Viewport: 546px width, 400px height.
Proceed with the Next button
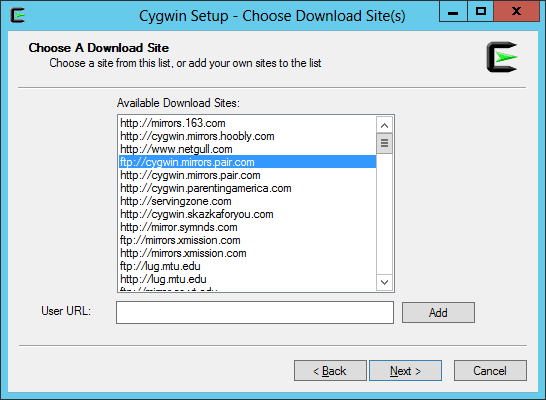tap(405, 371)
